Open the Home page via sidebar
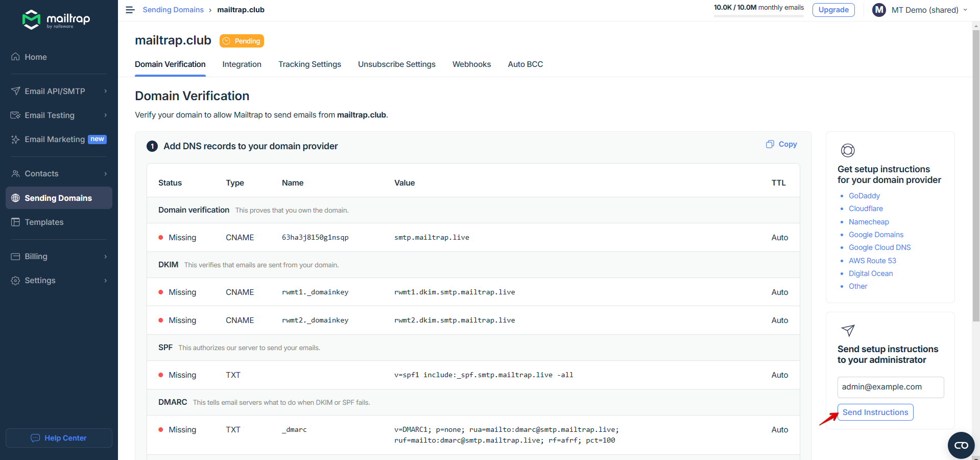This screenshot has height=460, width=980. tap(36, 57)
